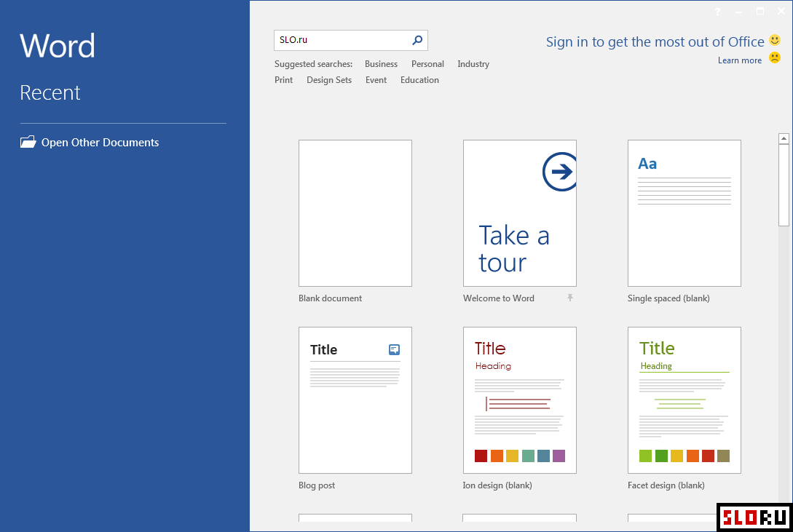Image resolution: width=793 pixels, height=532 pixels.
Task: Choose the Ion design (blank) thumbnail
Action: pos(519,400)
